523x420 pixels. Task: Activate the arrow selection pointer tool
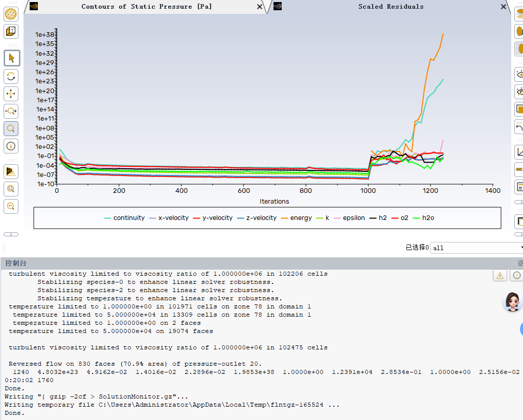click(11, 58)
